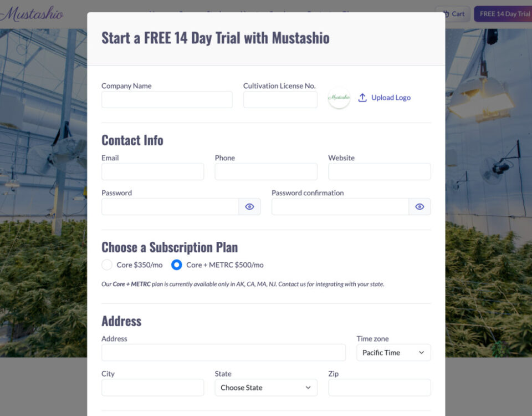The height and width of the screenshot is (416, 532).
Task: Click the street Address input field
Action: pos(223,353)
